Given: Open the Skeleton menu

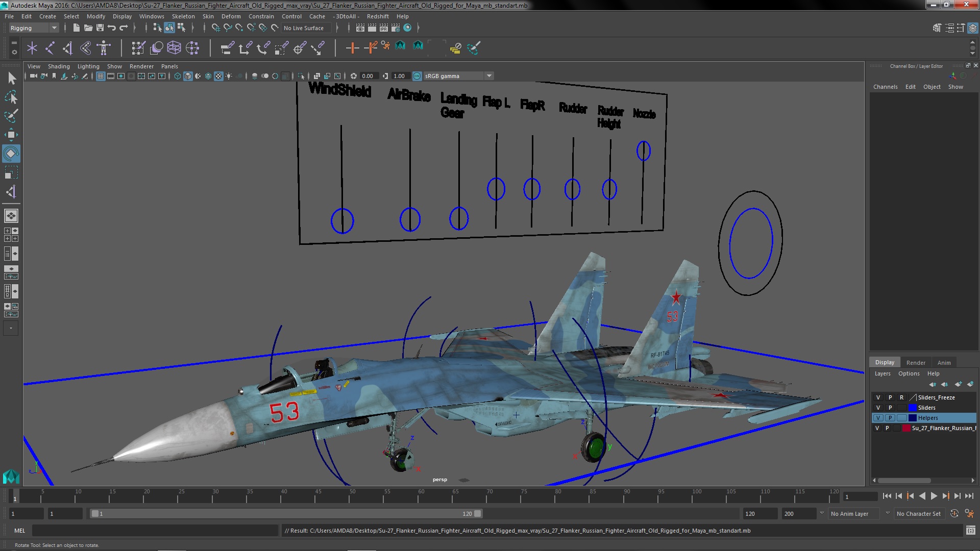Looking at the screenshot, I should 183,16.
